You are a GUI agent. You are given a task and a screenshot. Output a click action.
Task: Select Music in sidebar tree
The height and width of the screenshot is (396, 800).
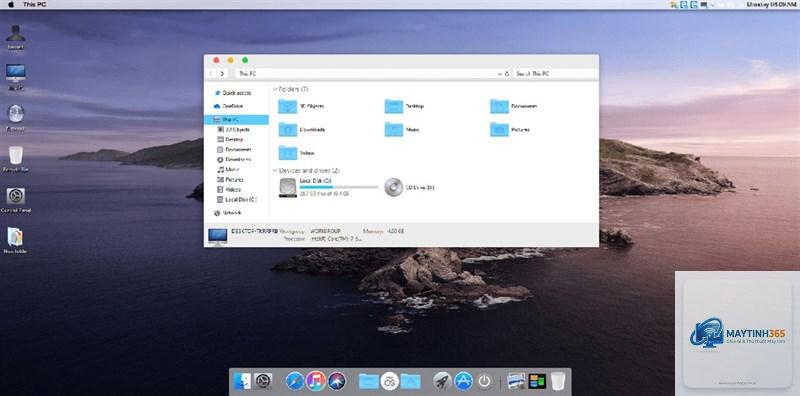236,169
